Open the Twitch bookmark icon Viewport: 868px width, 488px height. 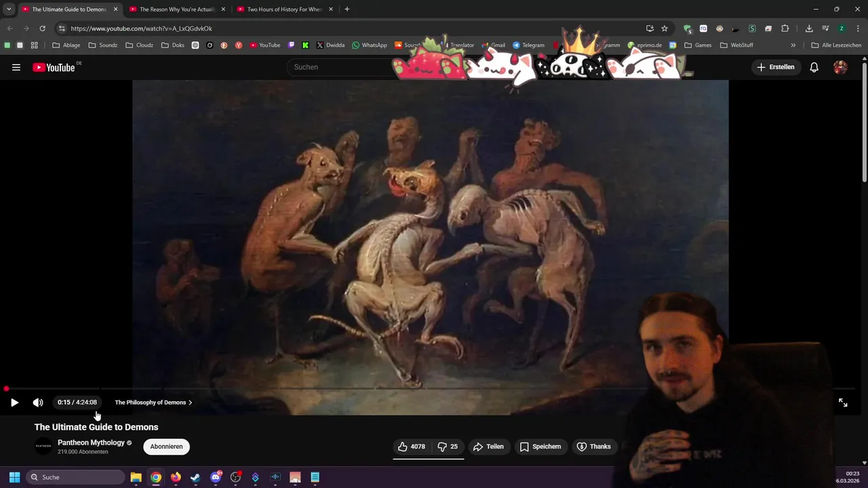point(292,45)
